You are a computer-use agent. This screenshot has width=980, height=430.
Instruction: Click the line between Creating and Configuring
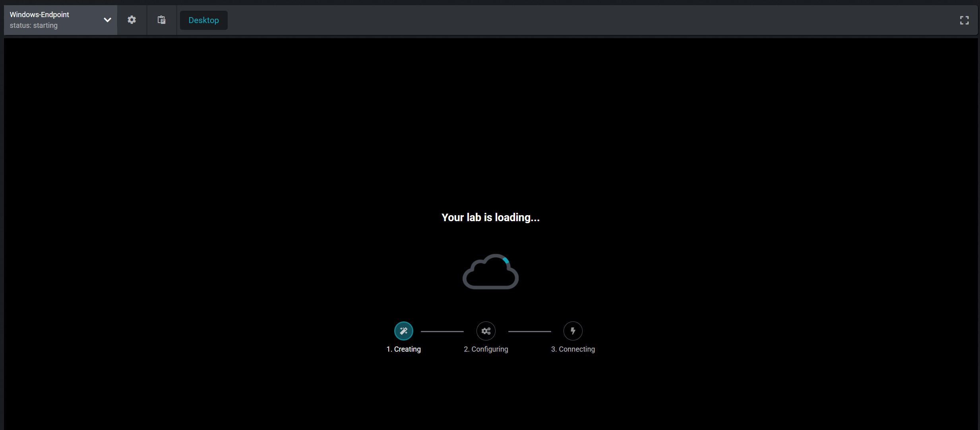click(x=442, y=331)
